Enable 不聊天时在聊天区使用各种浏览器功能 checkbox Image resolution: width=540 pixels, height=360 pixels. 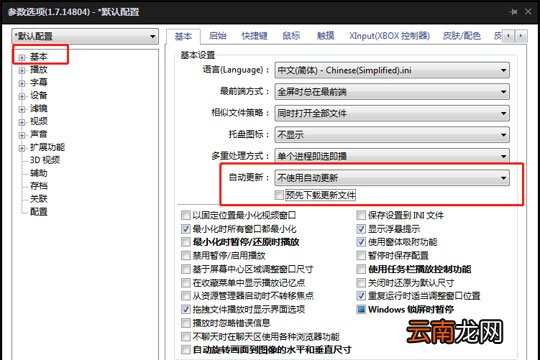[x=186, y=337]
